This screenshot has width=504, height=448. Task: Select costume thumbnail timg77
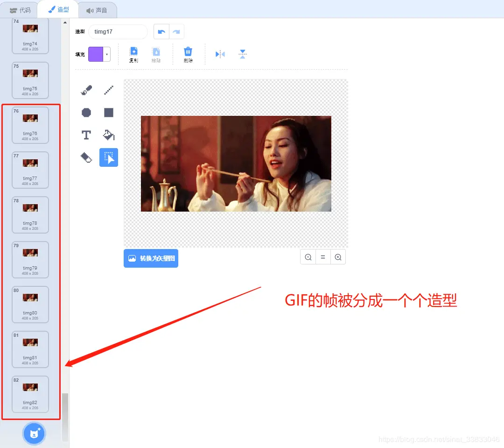(30, 170)
